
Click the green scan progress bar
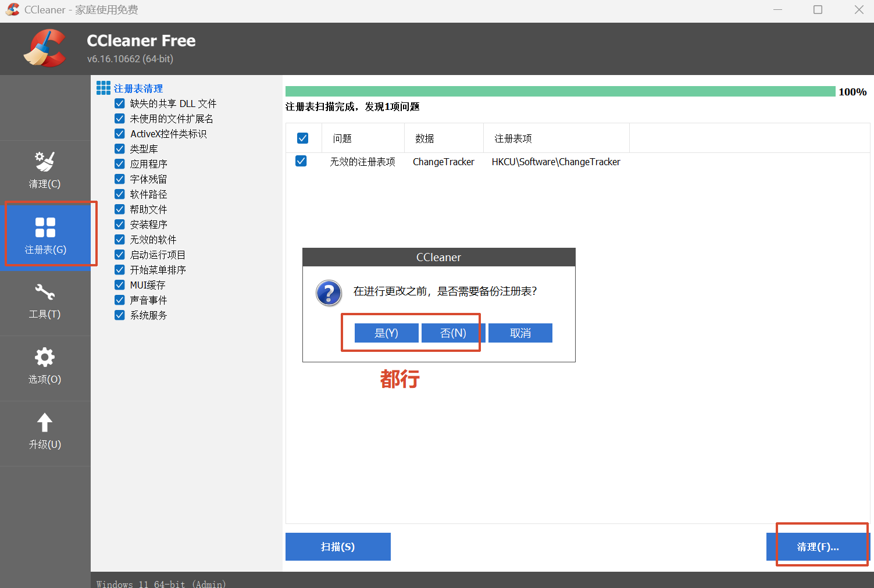tap(561, 91)
